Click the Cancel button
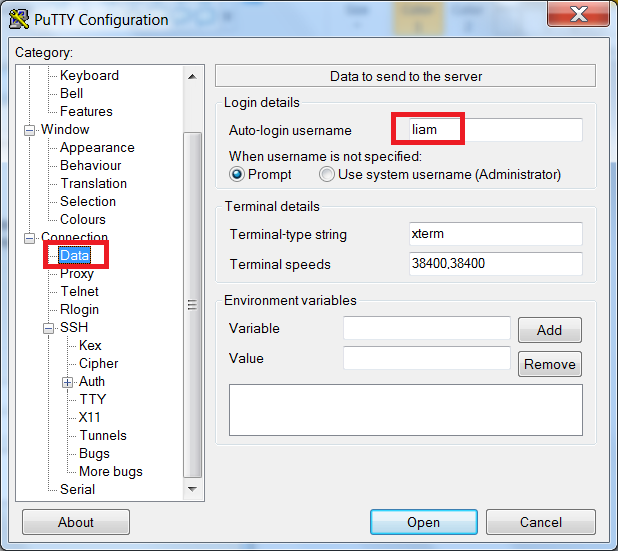618x551 pixels. (541, 522)
